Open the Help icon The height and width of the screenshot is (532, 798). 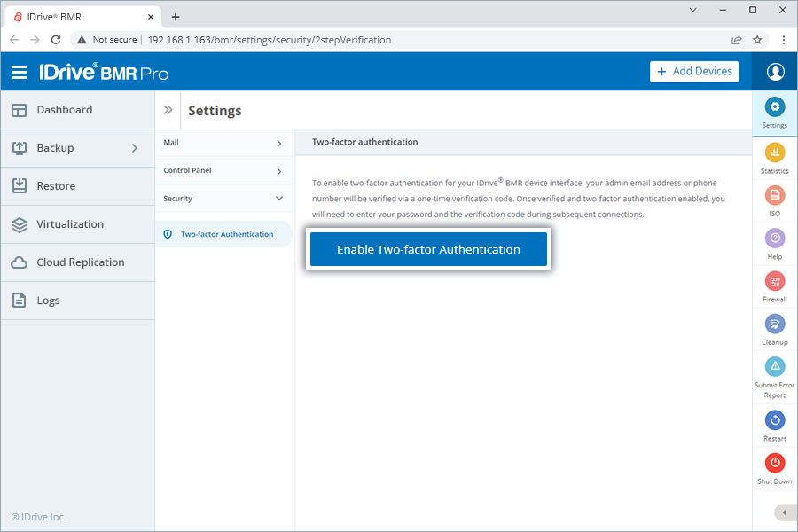[775, 238]
